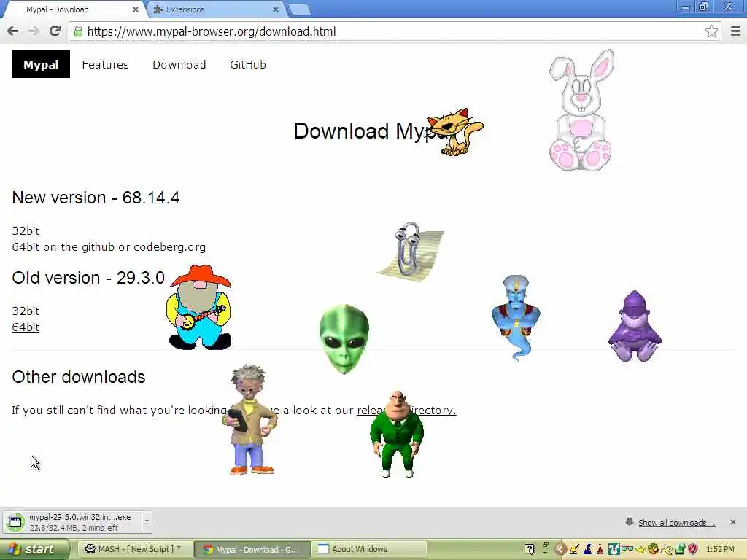Viewport: 747px width, 560px height.
Task: Close the Extensions tab
Action: (x=275, y=9)
